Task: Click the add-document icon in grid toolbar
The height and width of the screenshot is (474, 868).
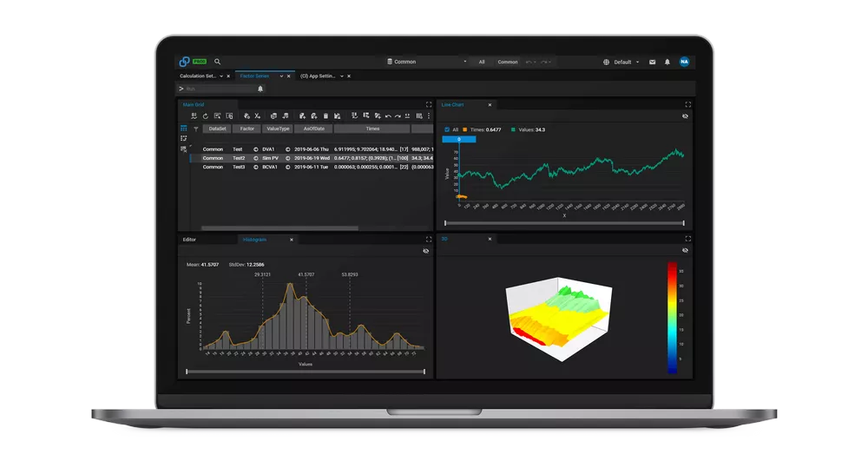Action: tap(302, 116)
